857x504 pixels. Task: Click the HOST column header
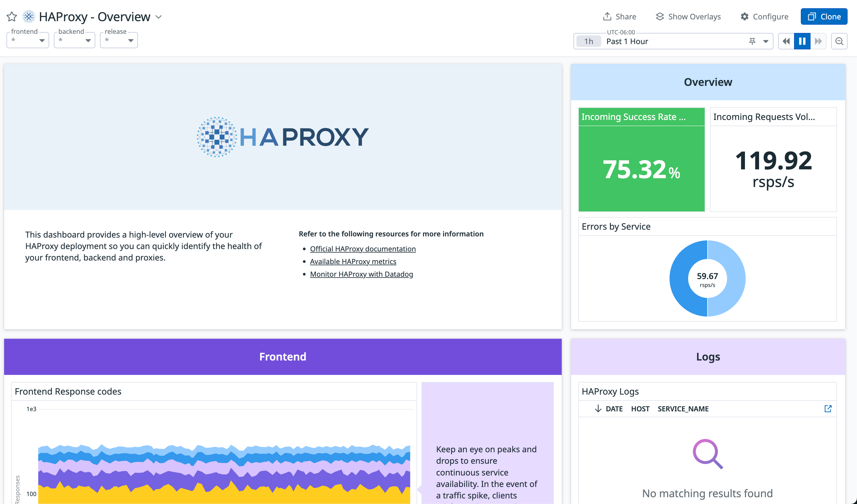[x=640, y=409]
